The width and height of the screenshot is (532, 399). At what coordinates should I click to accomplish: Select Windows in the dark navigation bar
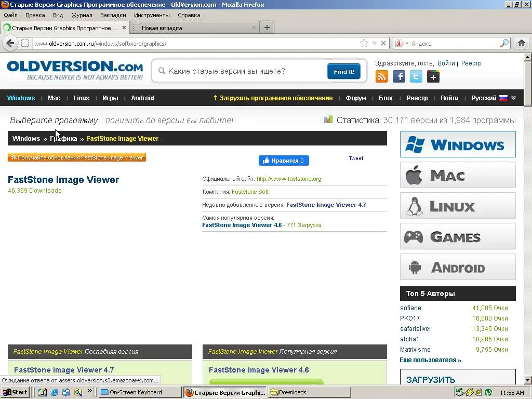pyautogui.click(x=21, y=98)
